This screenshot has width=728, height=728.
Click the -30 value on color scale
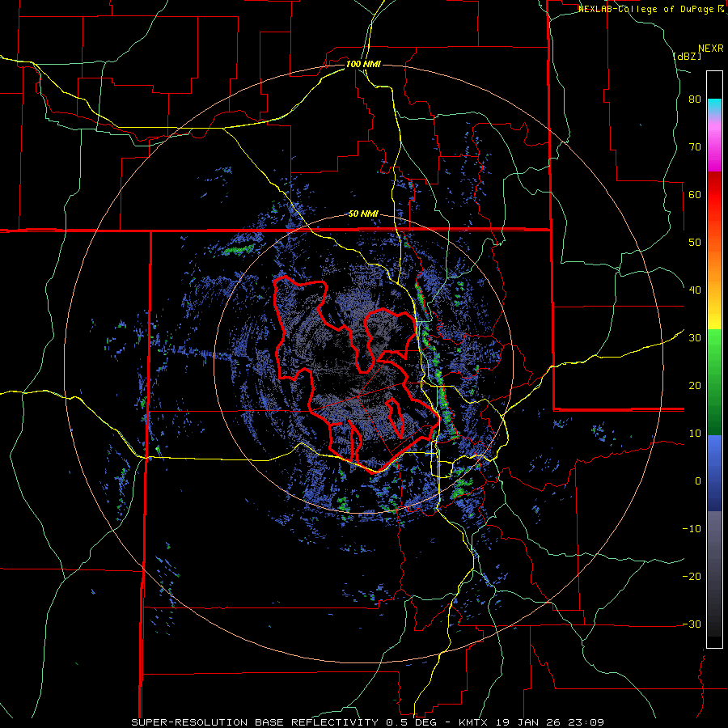(x=692, y=624)
